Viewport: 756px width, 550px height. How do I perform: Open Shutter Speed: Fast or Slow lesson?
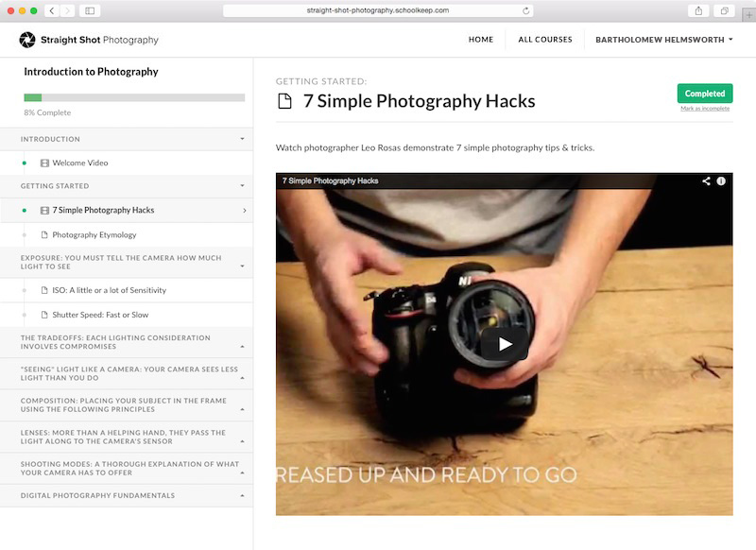coord(100,315)
